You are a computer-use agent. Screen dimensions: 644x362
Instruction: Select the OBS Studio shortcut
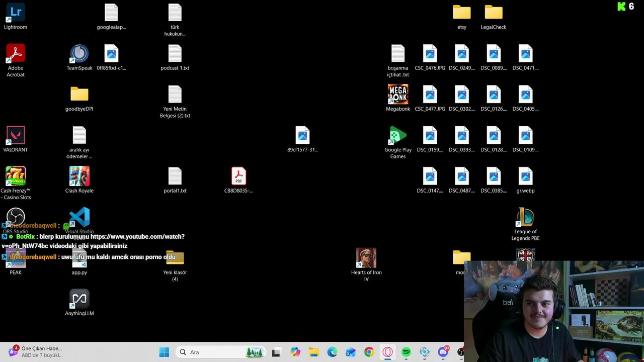coord(16,221)
